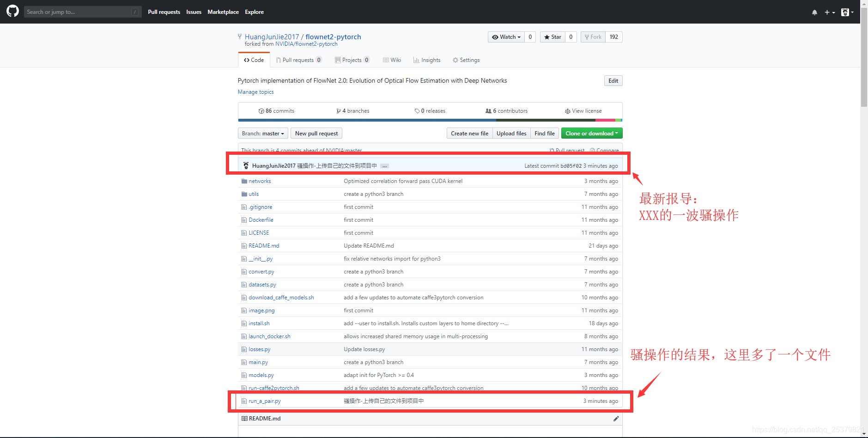
Task: Star this repository
Action: pos(552,37)
